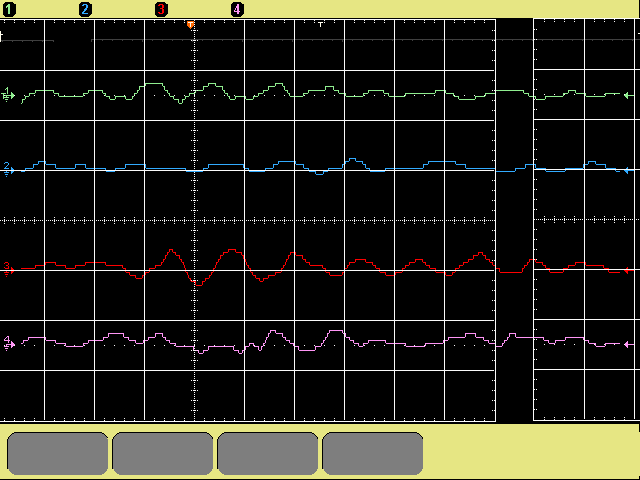Viewport: 640px width, 480px height.
Task: Click green arrow at right end of channel 1 trace
Action: click(629, 96)
